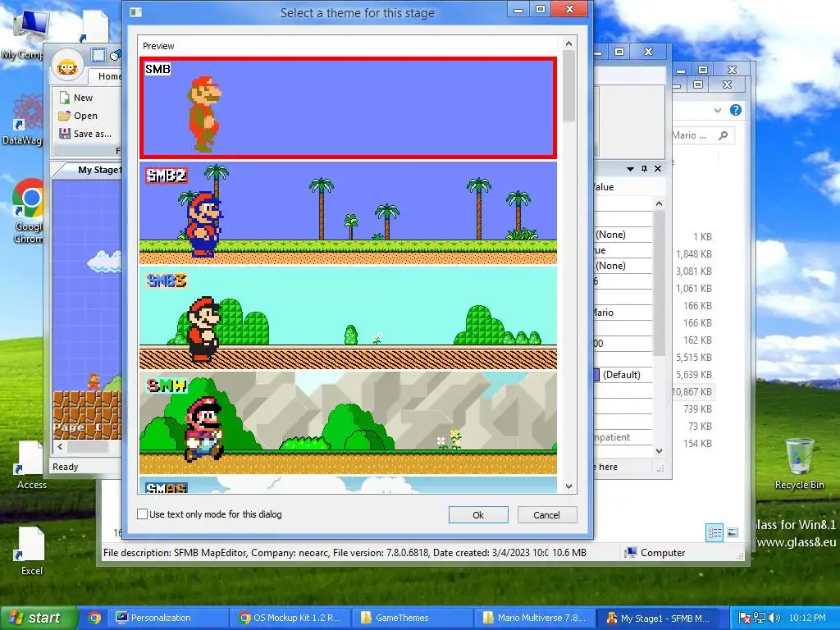Image resolution: width=840 pixels, height=630 pixels.
Task: Click the first (None) property value
Action: click(x=610, y=235)
